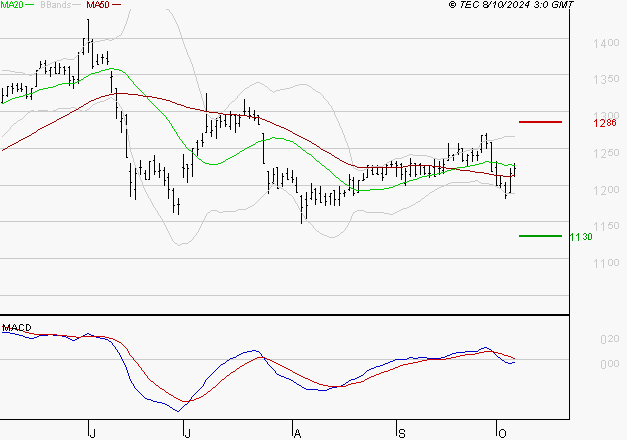The image size is (627, 440).
Task: Click the green support level line
Action: [x=540, y=236]
